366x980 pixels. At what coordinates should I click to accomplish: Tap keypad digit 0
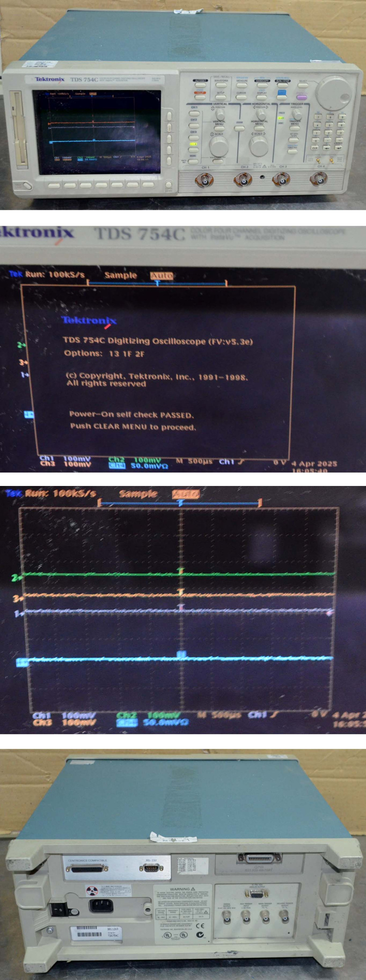click(x=316, y=141)
